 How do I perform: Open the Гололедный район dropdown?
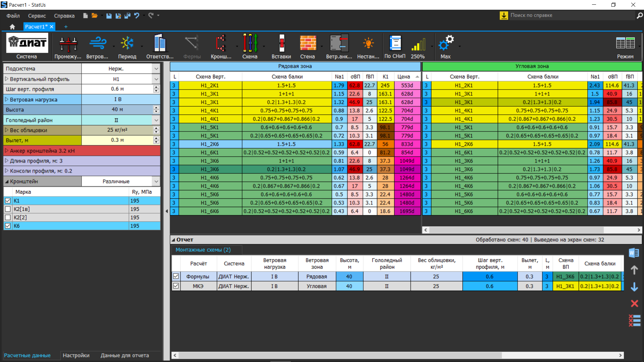click(x=156, y=120)
